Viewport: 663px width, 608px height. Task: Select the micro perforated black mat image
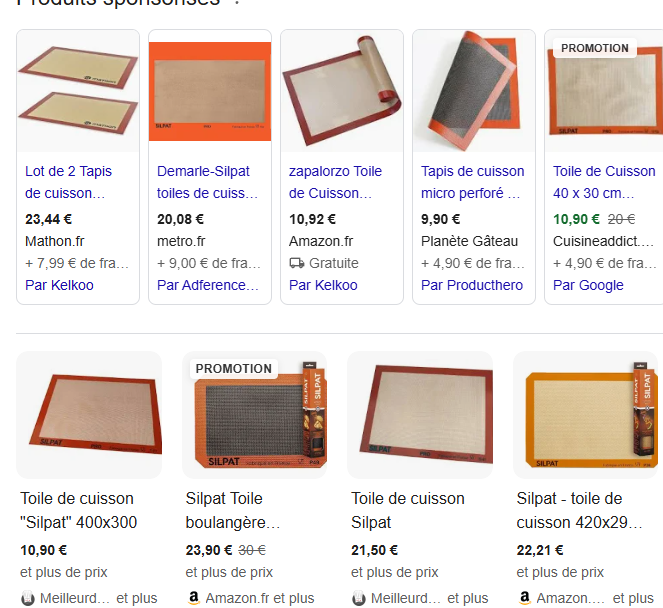pos(474,91)
